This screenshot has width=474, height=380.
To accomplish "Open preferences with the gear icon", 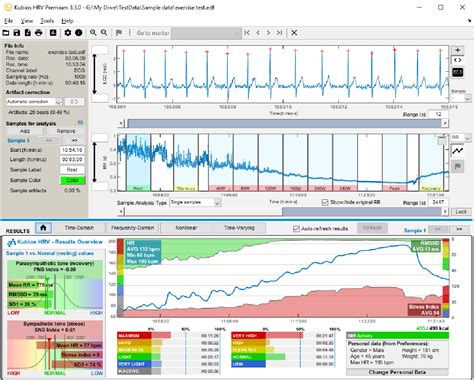I will coord(68,33).
